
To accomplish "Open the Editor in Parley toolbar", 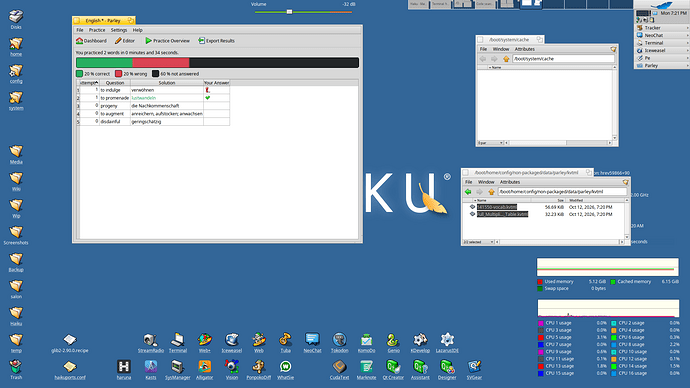I will [125, 40].
